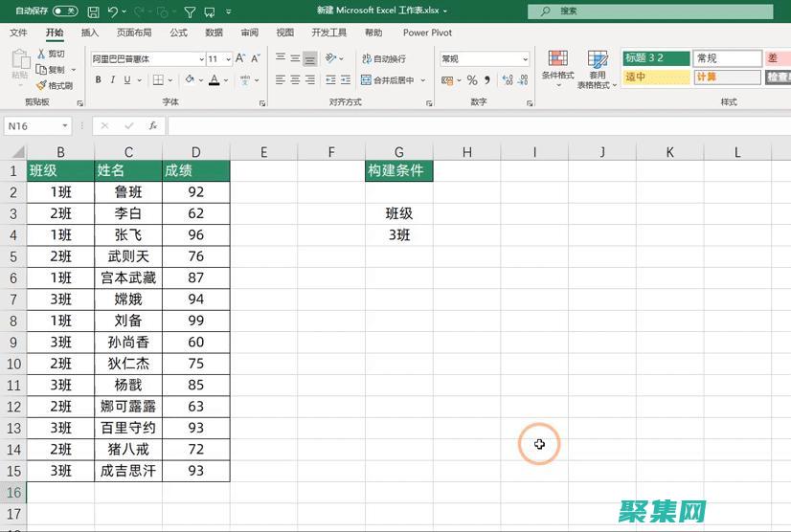Click the Undo arrow icon
The height and width of the screenshot is (532, 791).
pos(113,11)
